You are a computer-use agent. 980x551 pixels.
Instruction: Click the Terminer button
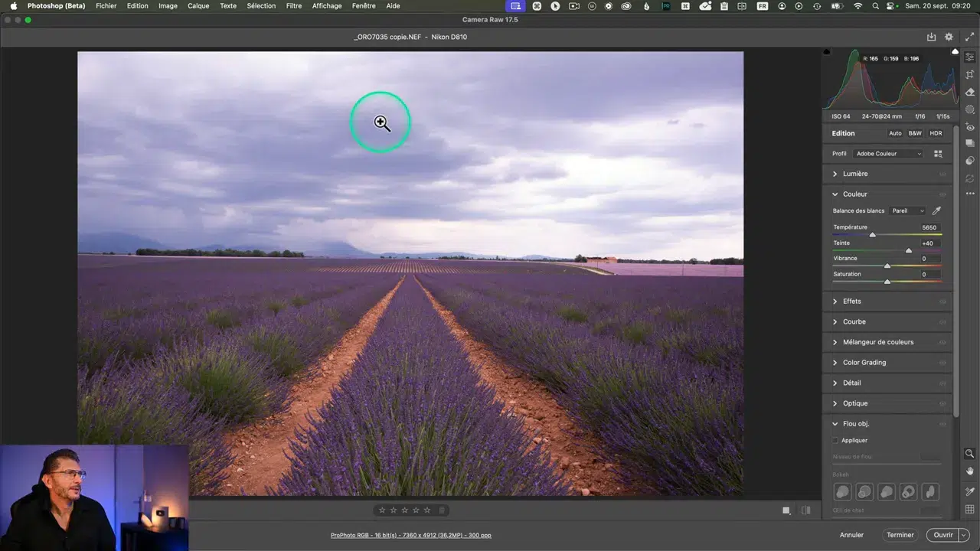coord(900,535)
